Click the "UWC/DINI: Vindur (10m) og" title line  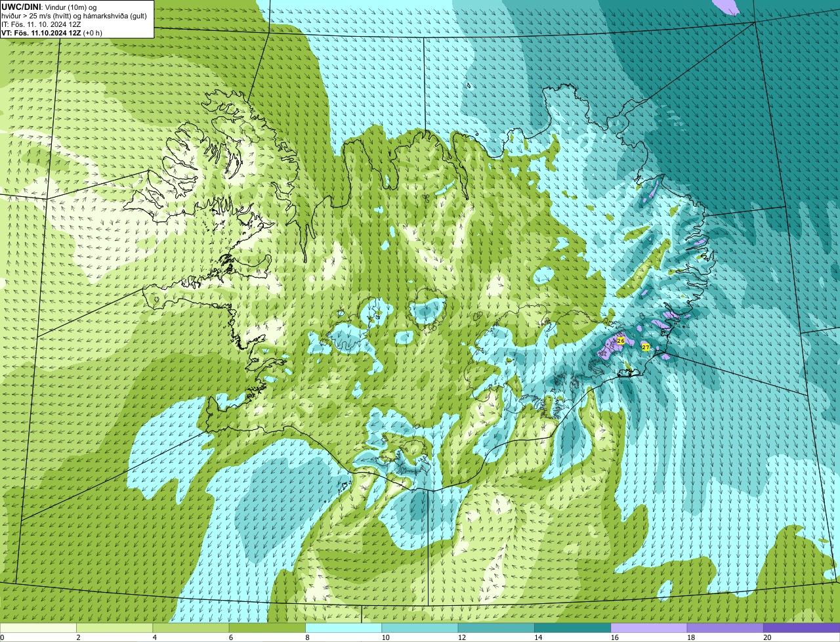pos(49,7)
